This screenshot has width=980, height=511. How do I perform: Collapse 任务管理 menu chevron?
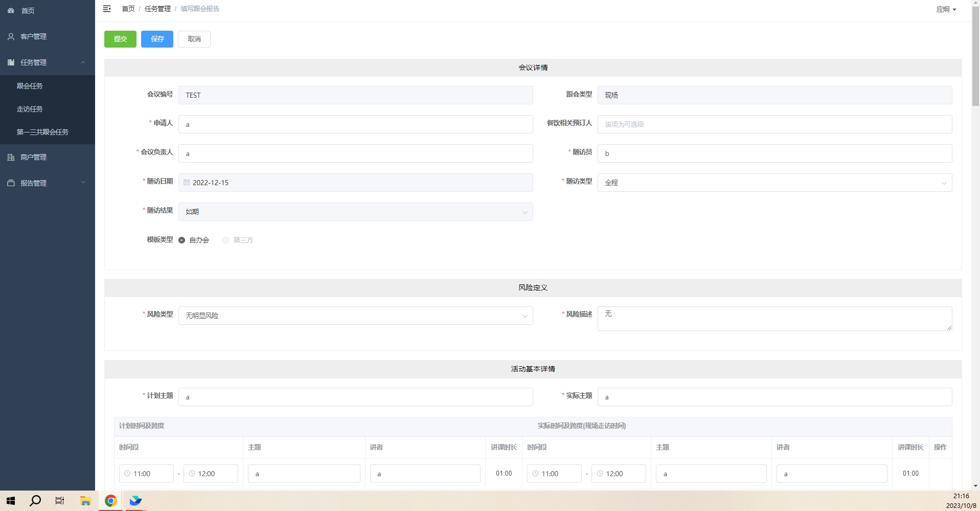[x=83, y=62]
